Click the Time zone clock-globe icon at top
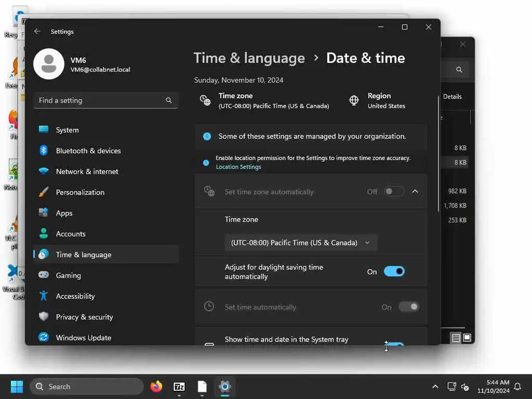This screenshot has width=532, height=399. point(205,100)
